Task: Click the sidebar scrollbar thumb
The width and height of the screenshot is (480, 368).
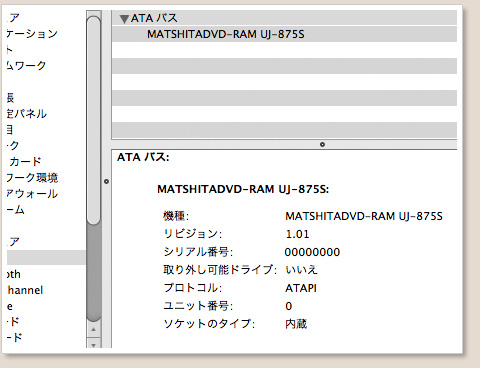Action: click(x=94, y=120)
